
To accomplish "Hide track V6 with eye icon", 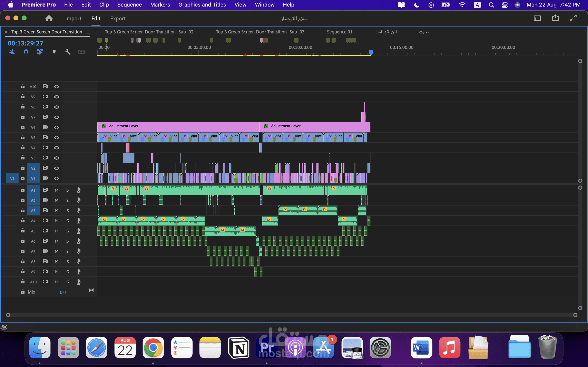I will pos(56,127).
